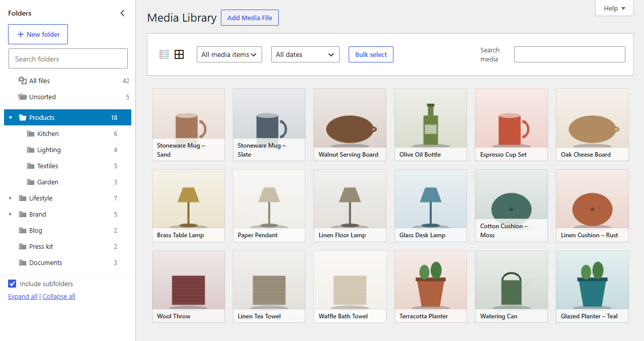The height and width of the screenshot is (341, 644).
Task: Select the Unsorted folder label
Action: (x=42, y=97)
